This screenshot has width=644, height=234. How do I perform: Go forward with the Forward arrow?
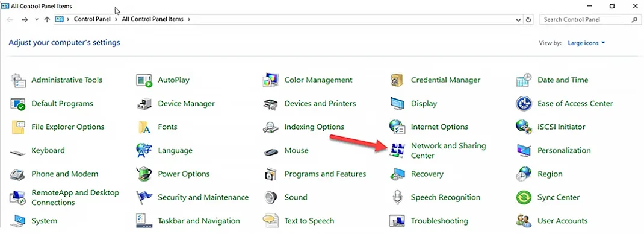pyautogui.click(x=25, y=19)
